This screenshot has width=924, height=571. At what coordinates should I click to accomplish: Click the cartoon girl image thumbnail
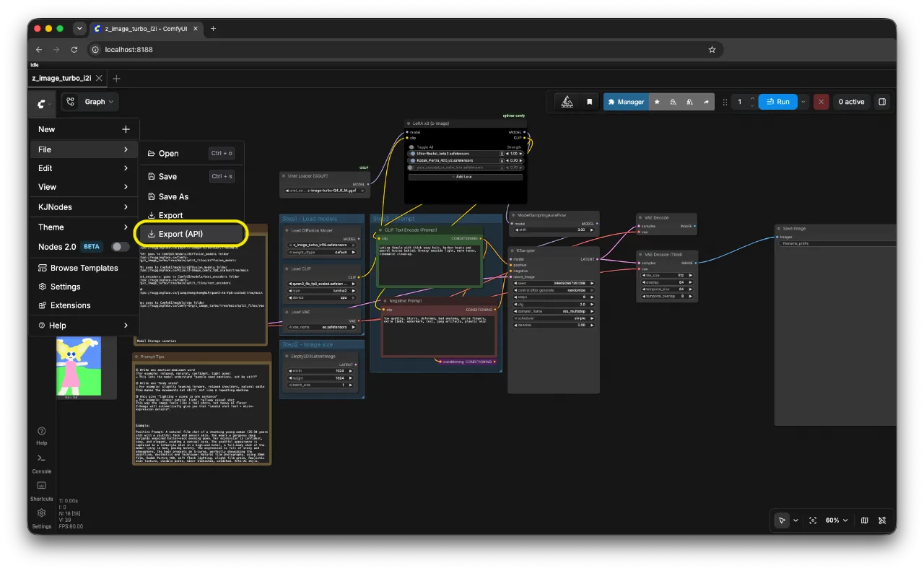[x=79, y=367]
